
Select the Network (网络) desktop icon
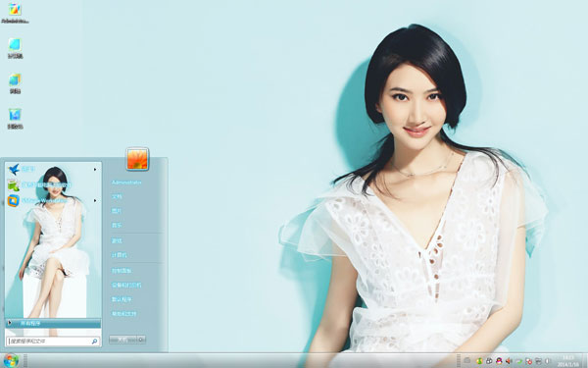coord(15,83)
